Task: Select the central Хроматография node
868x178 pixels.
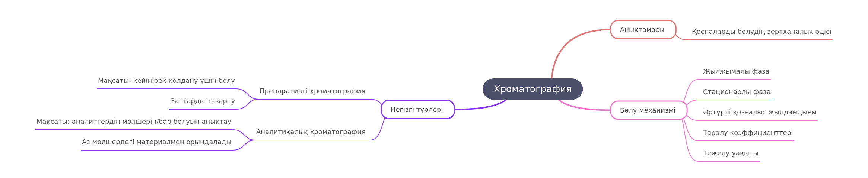Action: tap(532, 89)
